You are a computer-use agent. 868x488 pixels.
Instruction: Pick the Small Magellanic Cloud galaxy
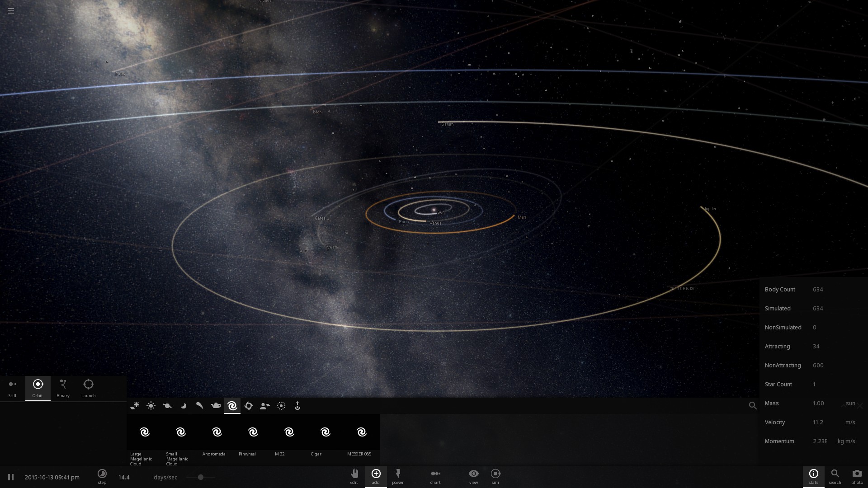181,440
